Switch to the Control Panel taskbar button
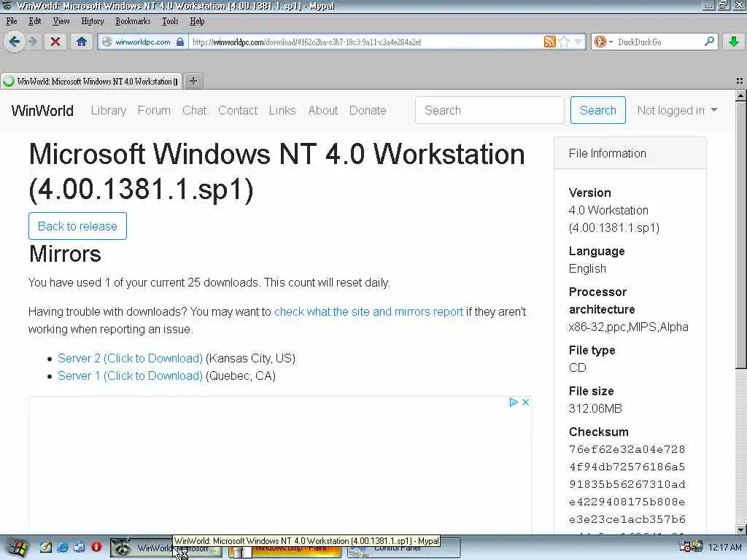The width and height of the screenshot is (747, 560). click(x=404, y=549)
